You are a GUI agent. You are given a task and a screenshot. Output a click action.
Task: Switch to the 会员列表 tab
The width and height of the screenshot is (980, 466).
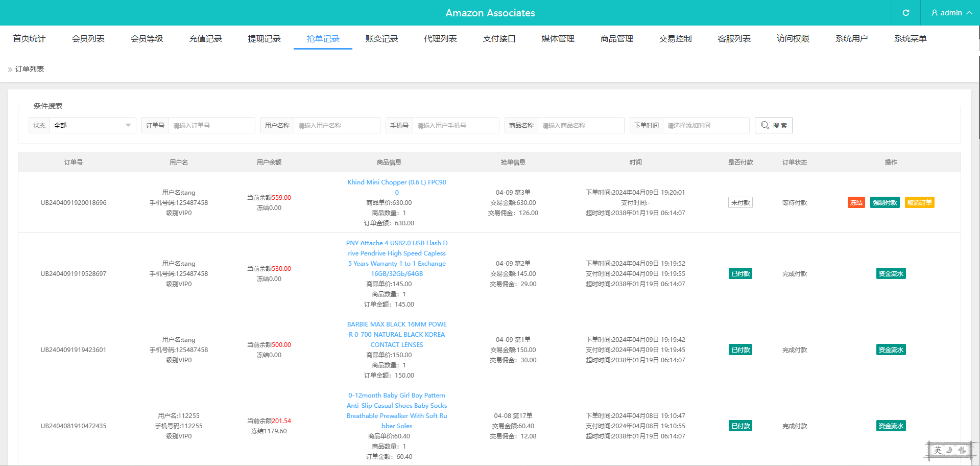click(88, 39)
